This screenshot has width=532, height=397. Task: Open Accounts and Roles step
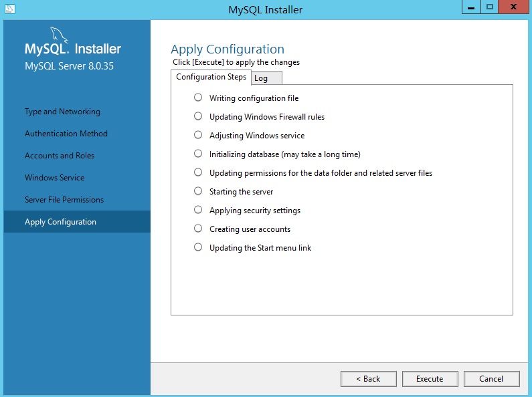click(x=60, y=156)
